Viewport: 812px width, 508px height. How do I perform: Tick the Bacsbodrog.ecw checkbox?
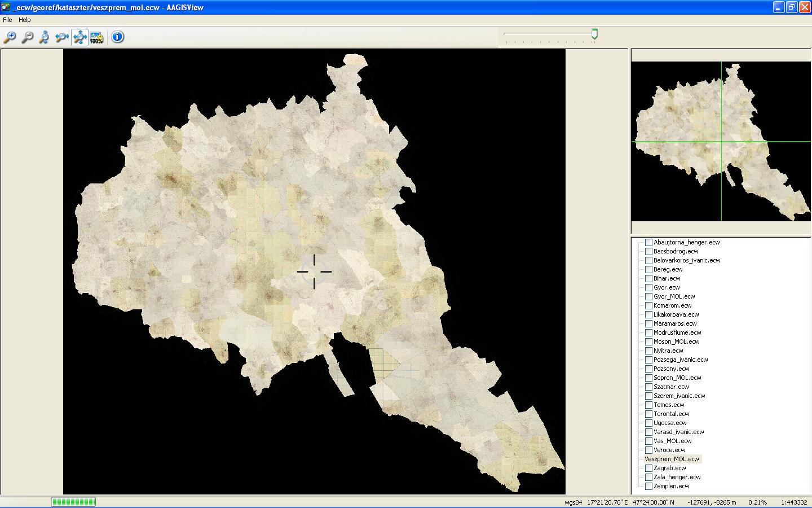pyautogui.click(x=648, y=251)
